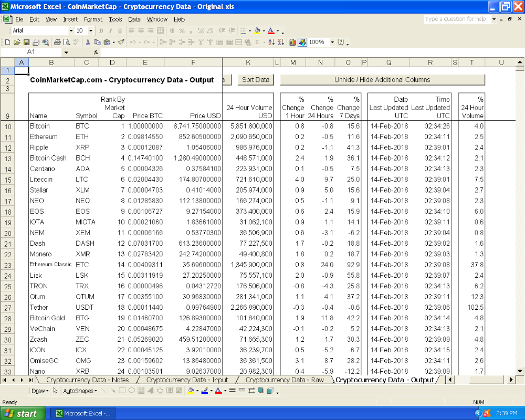Image resolution: width=525 pixels, height=420 pixels.
Task: Open the Draw menu dropdown
Action: (x=40, y=391)
